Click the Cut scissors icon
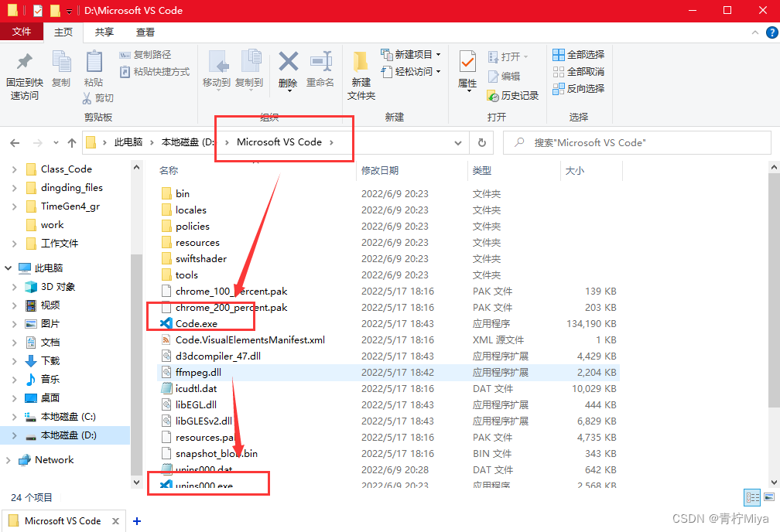This screenshot has height=532, width=780. (x=87, y=98)
